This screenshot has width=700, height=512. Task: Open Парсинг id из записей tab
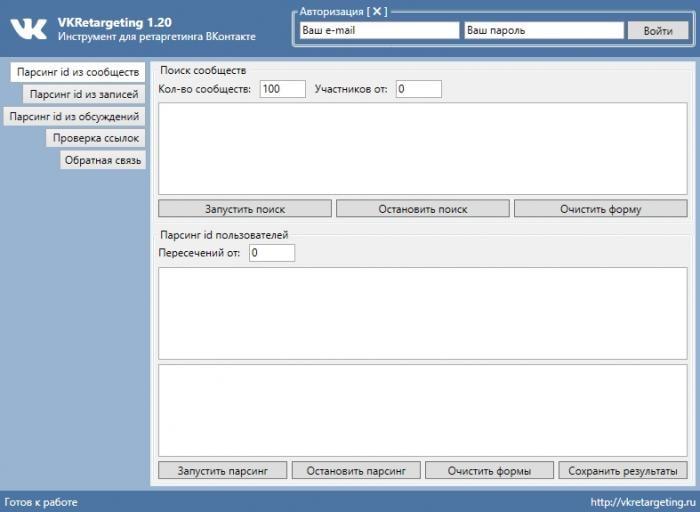pos(84,94)
